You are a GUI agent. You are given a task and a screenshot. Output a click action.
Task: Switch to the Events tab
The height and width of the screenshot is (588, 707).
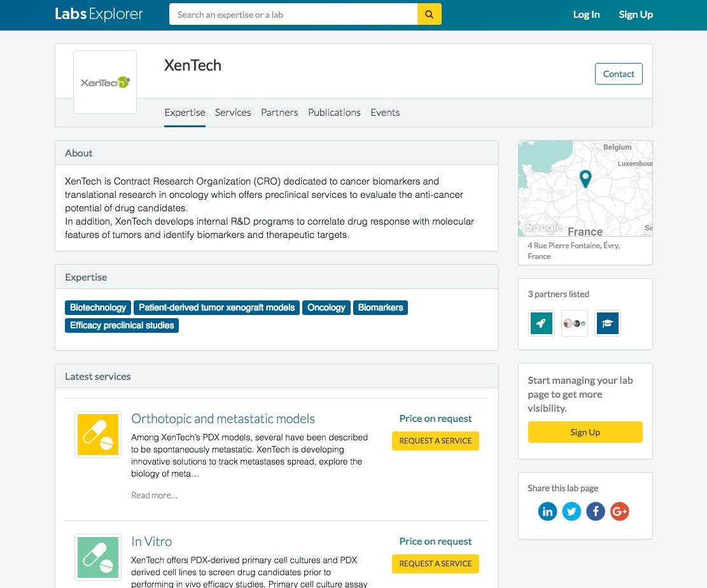tap(385, 112)
